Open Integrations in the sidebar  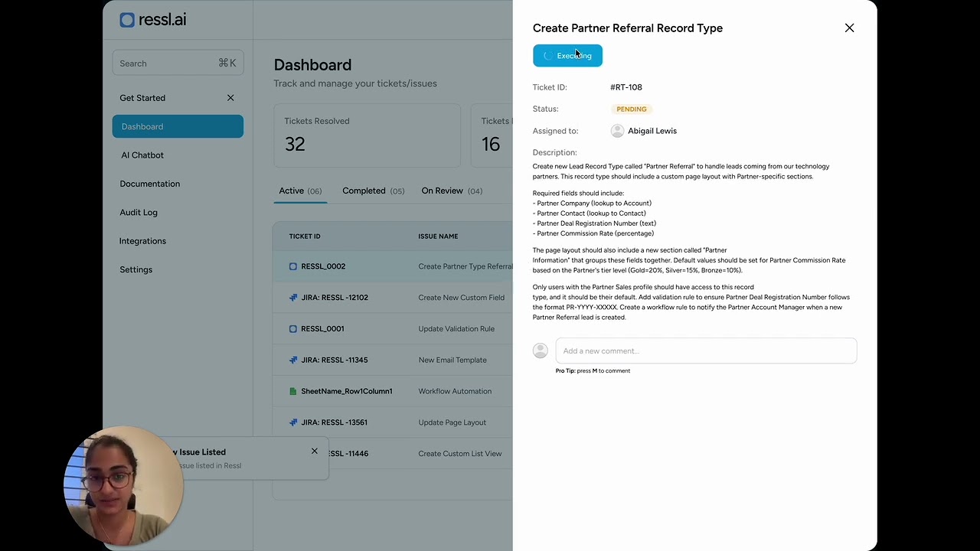(x=142, y=241)
